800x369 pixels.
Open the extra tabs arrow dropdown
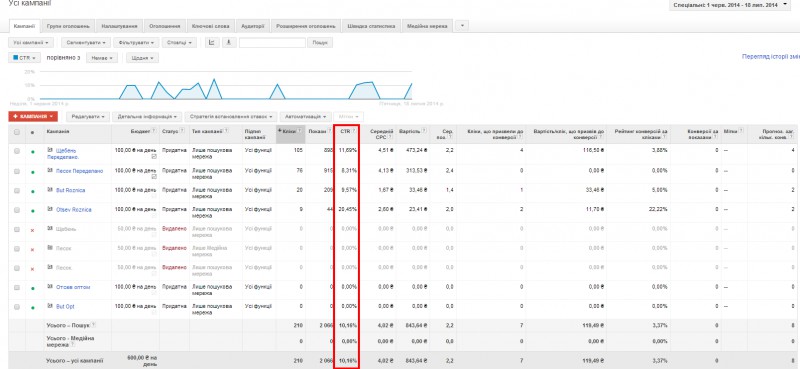click(x=462, y=26)
